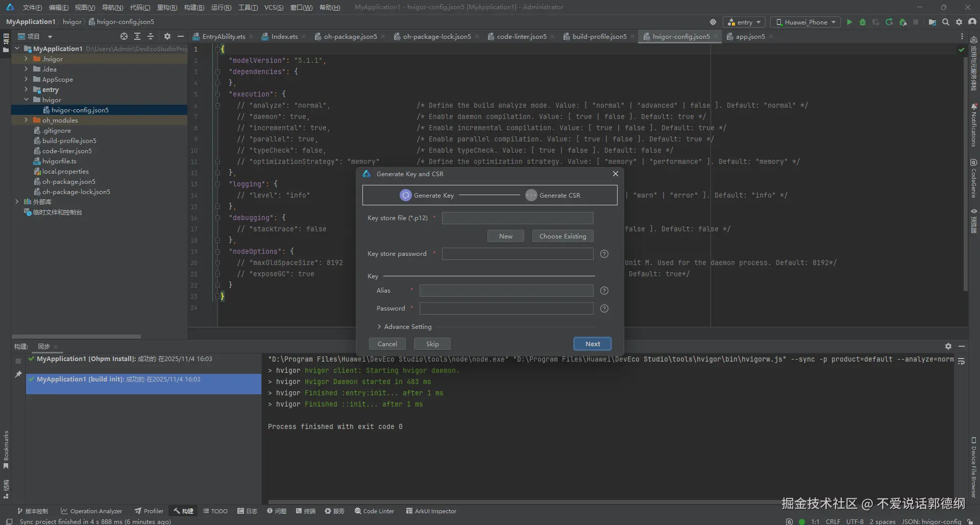The width and height of the screenshot is (980, 525).
Task: Expand the oh_modules folder in tree
Action: (26, 120)
